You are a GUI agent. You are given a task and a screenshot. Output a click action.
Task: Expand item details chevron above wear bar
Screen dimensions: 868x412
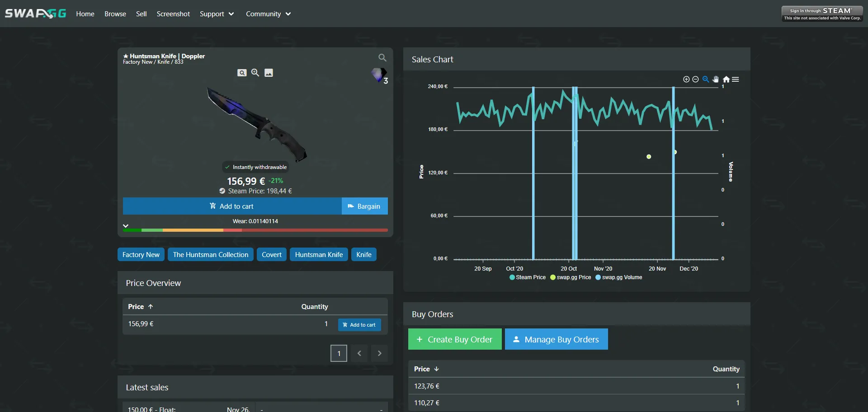pos(126,225)
